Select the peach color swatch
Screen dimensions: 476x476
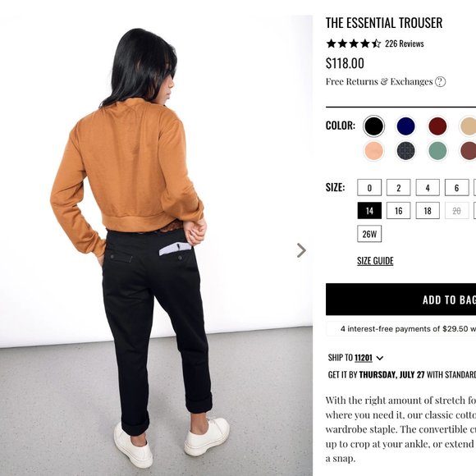point(373,150)
